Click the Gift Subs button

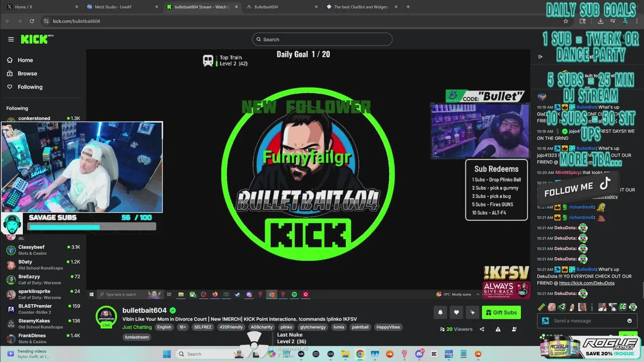pos(501,312)
